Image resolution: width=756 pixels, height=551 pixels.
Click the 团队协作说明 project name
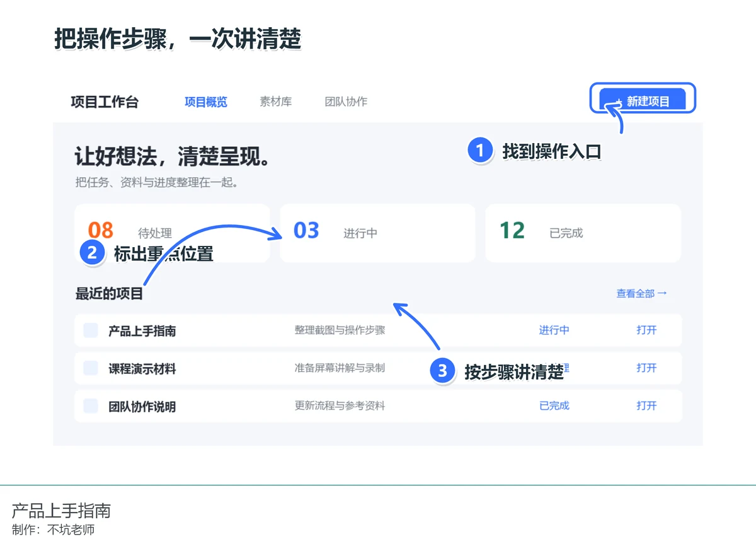click(142, 407)
